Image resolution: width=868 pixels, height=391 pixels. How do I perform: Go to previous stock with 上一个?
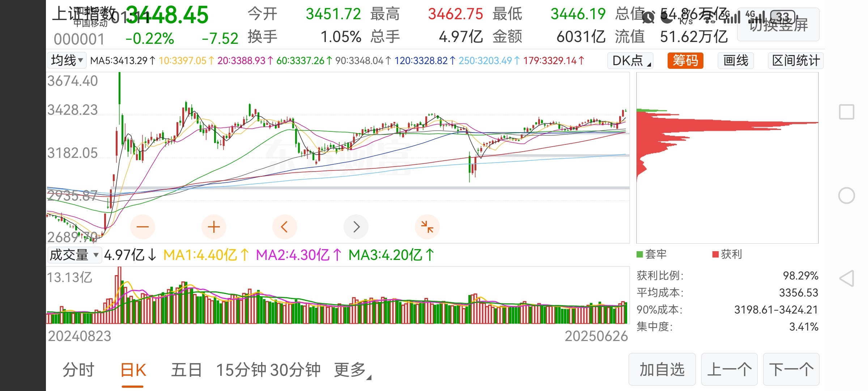click(x=729, y=370)
